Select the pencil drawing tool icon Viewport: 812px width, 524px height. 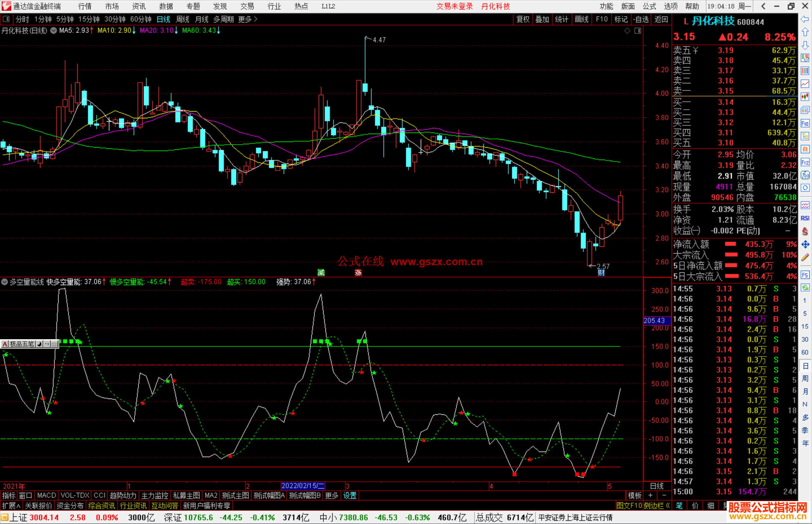point(805,258)
